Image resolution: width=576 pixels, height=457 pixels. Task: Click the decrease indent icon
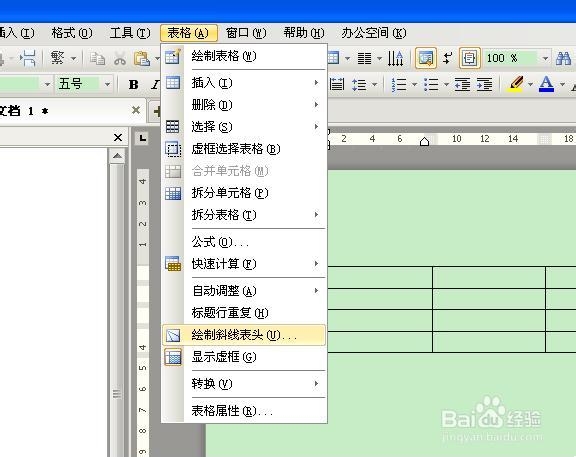(462, 85)
